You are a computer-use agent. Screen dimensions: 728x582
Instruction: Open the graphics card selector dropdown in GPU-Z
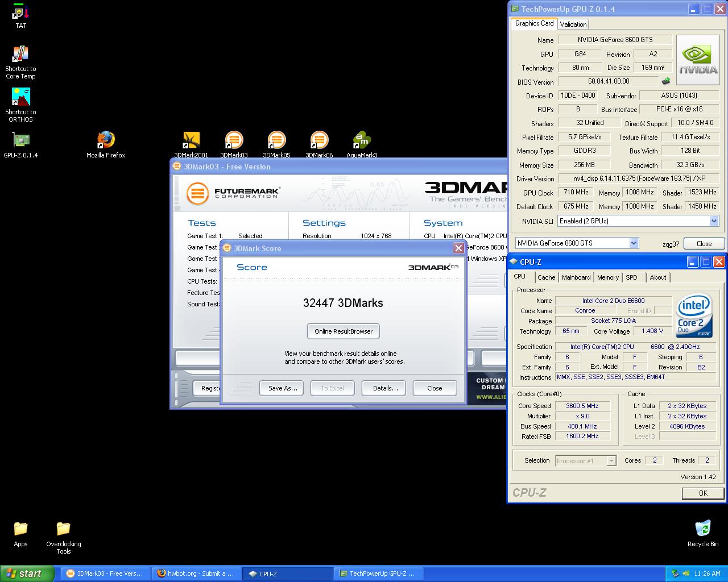coord(634,243)
